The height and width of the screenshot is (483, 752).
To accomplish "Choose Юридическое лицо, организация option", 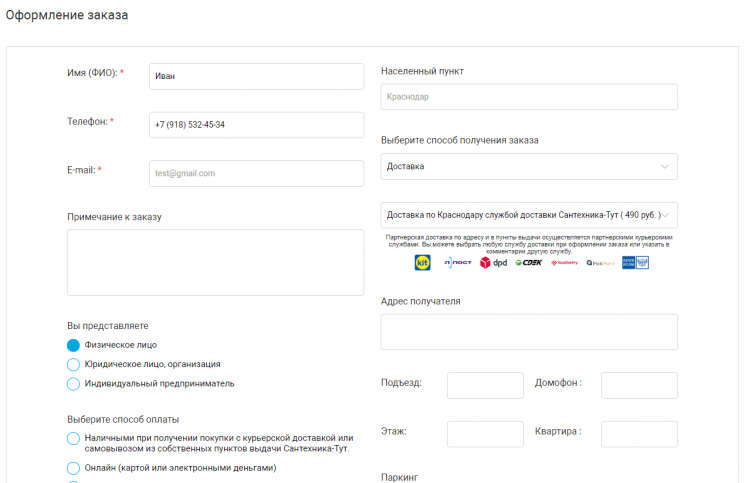I will coord(73,364).
